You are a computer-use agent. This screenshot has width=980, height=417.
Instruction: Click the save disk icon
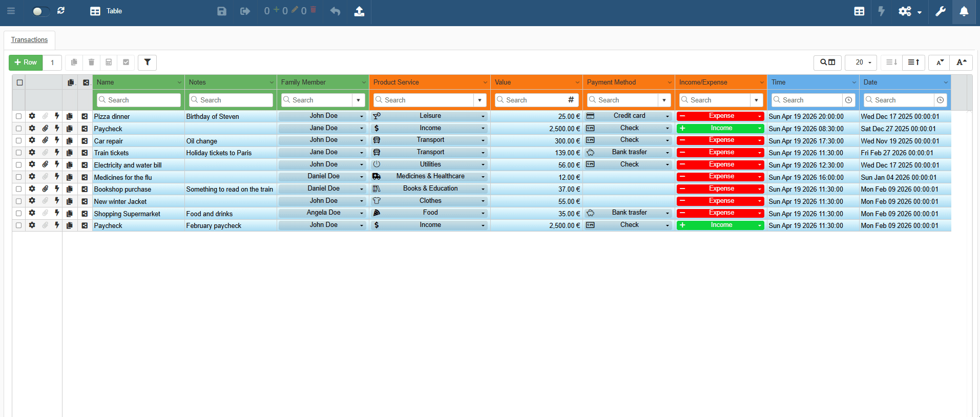pyautogui.click(x=222, y=11)
